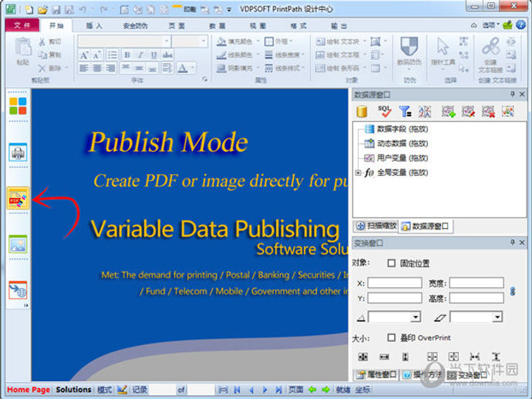532x399 pixels.
Task: Click the 宽度 width input field
Action: point(476,283)
